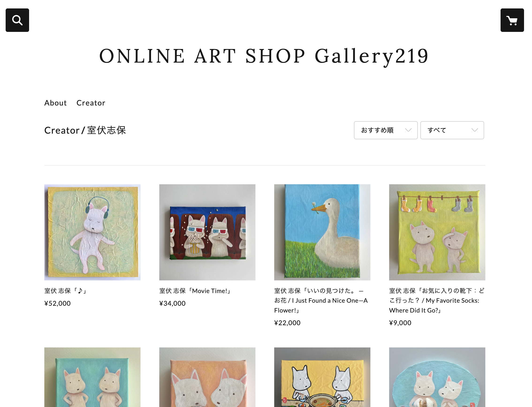
Task: Open the orange background dogs thumbnail
Action: pyautogui.click(x=207, y=377)
